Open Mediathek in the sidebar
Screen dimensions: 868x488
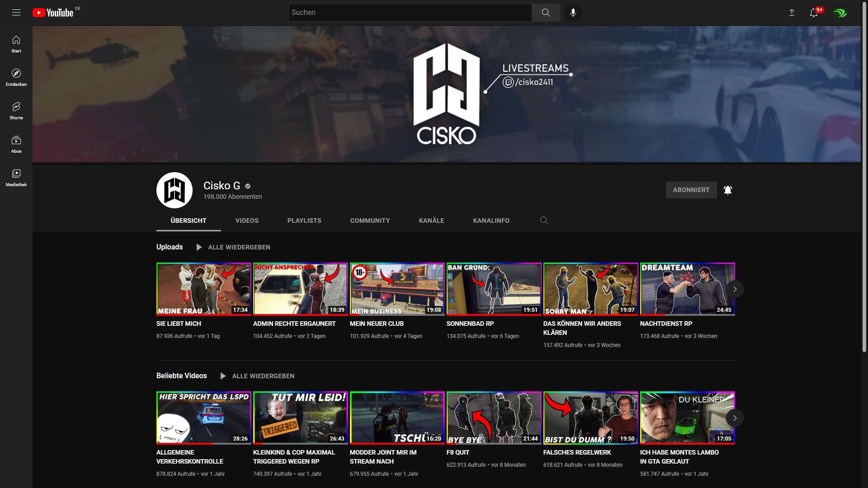(x=16, y=178)
